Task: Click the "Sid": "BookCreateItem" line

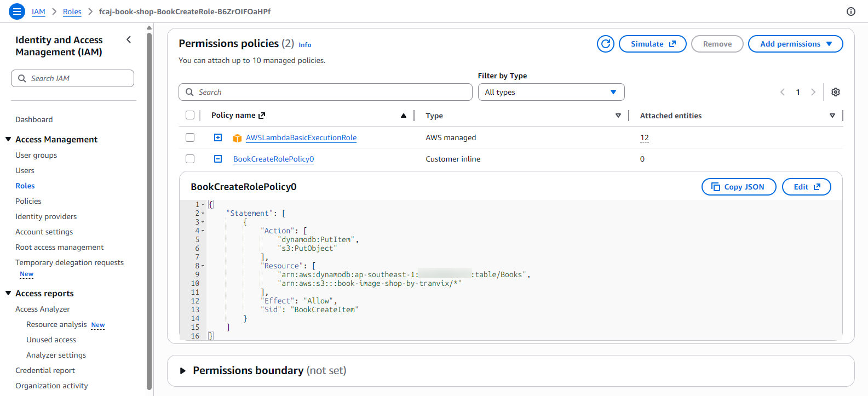Action: (x=309, y=309)
